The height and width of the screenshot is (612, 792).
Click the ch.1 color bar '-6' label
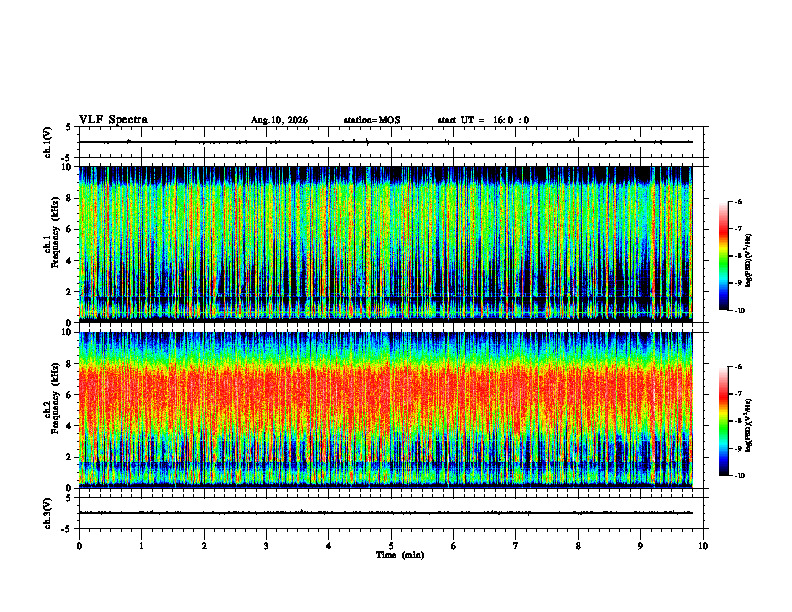739,202
